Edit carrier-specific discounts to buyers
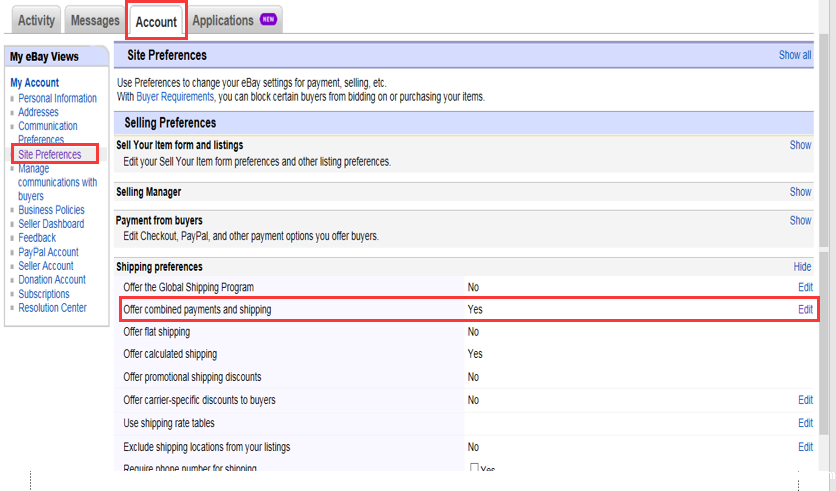 tap(805, 400)
